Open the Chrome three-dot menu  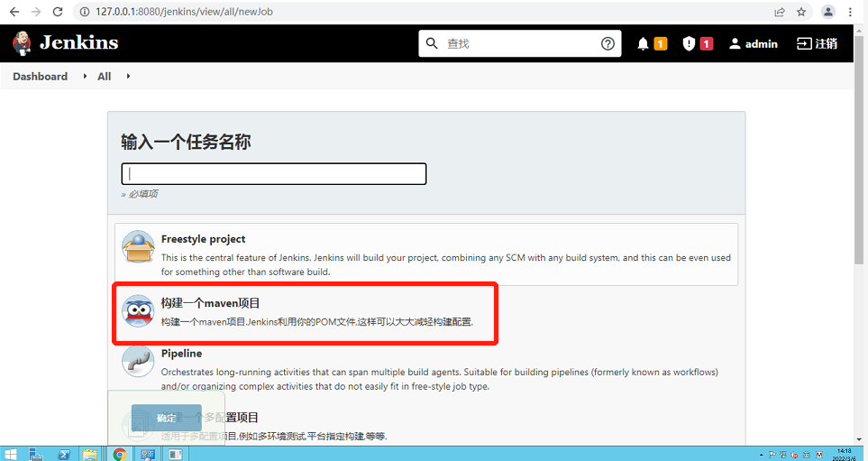(850, 12)
